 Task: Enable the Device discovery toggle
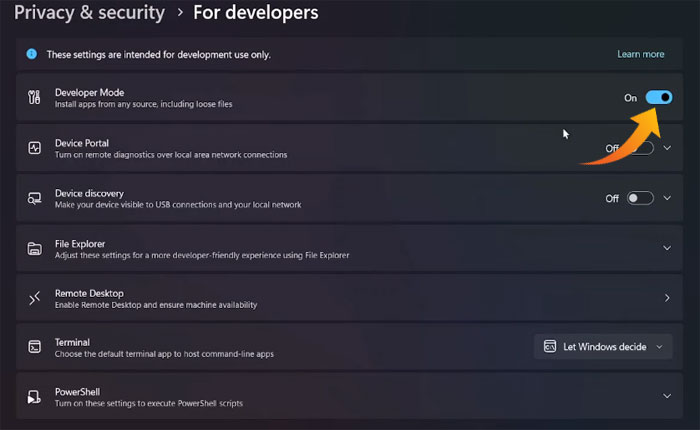640,198
